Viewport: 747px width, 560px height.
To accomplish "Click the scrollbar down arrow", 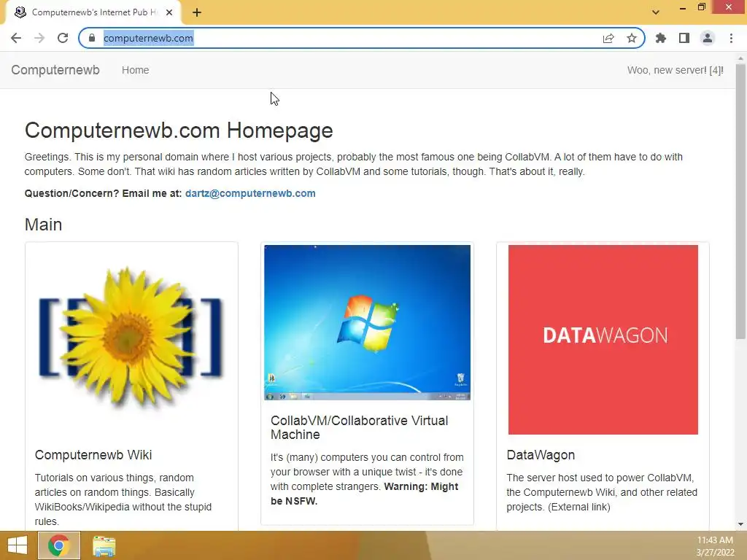I will (x=740, y=524).
